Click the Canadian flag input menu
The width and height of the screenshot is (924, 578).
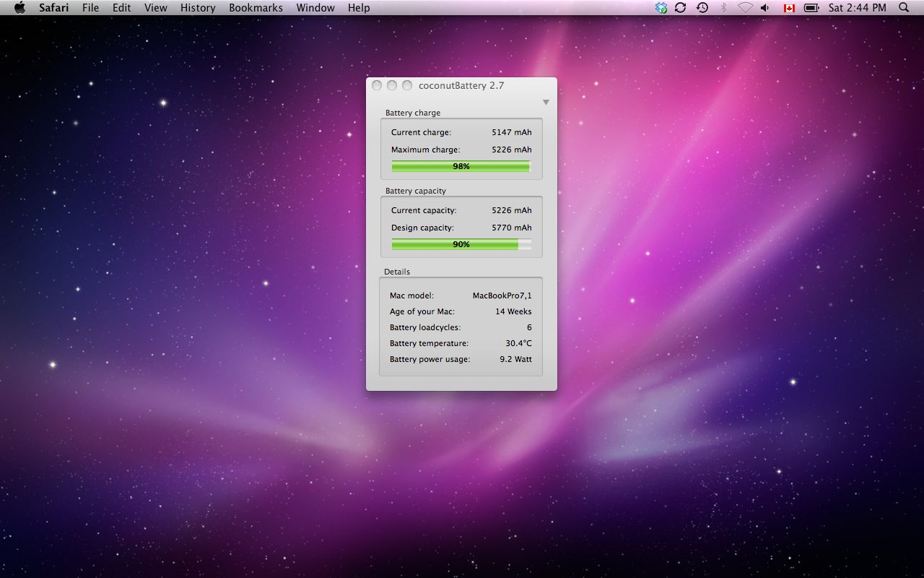(789, 8)
